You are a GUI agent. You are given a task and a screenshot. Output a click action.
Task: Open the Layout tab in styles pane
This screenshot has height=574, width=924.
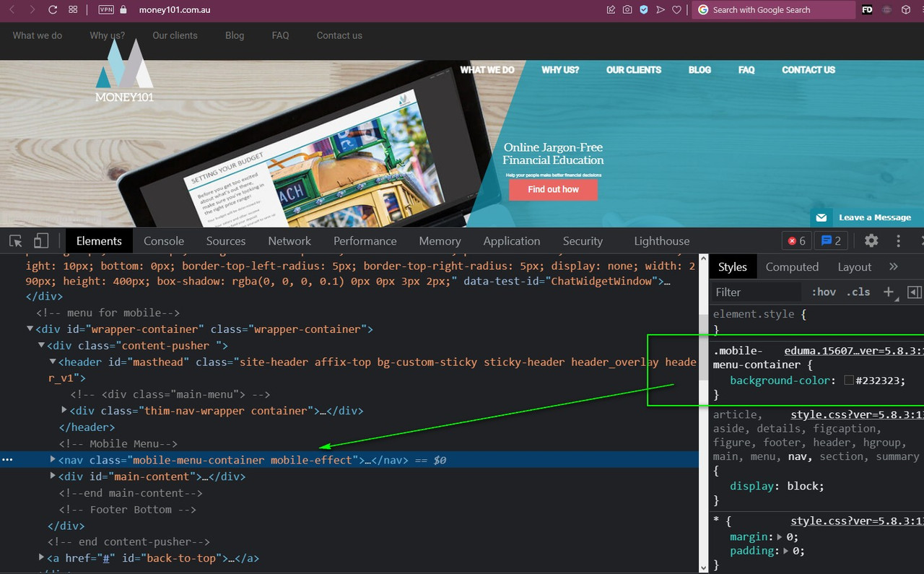pos(855,267)
